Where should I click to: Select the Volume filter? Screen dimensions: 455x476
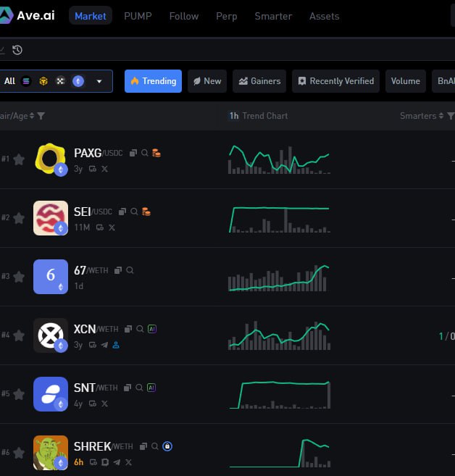tap(406, 81)
